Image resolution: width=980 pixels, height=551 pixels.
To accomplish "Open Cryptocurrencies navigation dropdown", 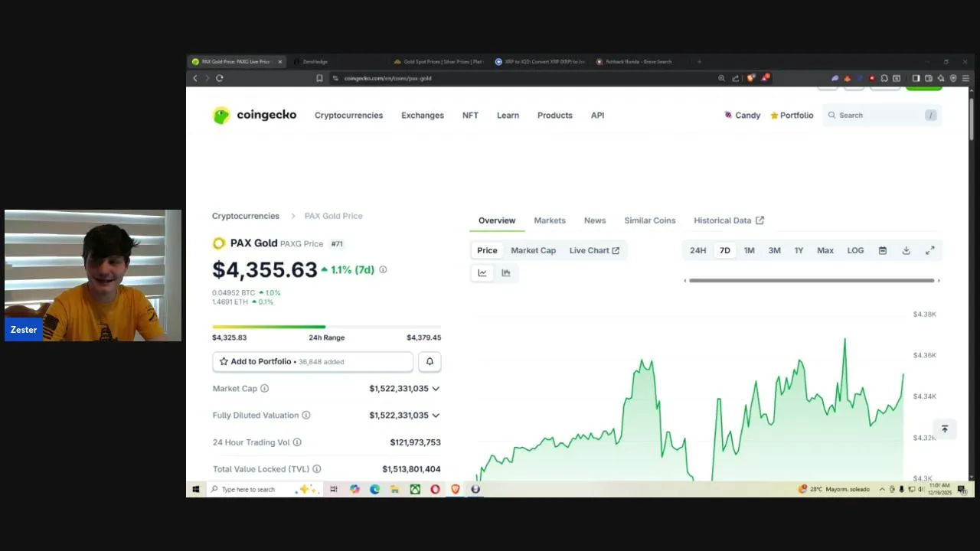I will click(x=348, y=116).
